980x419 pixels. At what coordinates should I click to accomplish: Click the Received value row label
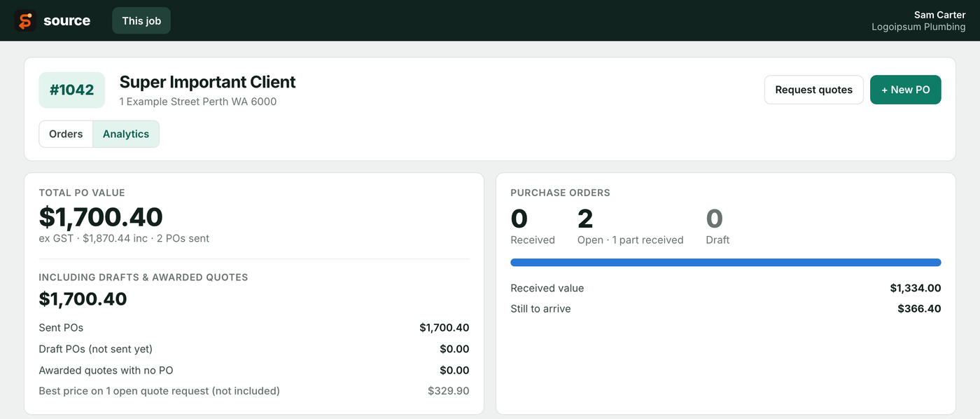[x=547, y=288]
